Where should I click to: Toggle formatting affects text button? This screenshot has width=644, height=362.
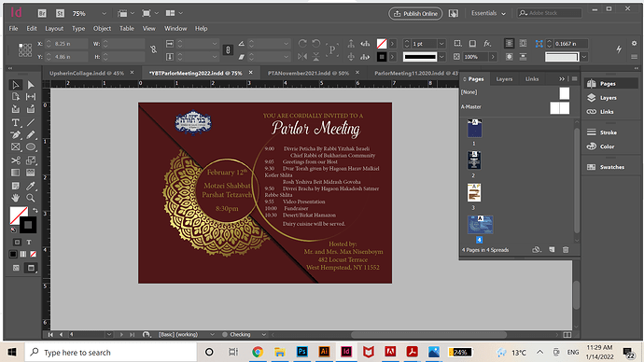click(x=29, y=243)
